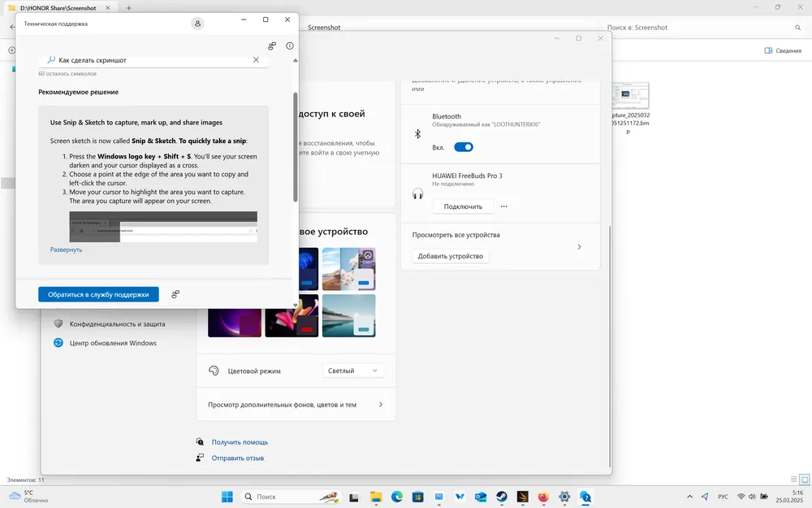Click Подключить for HUAWEI FreeBuds Pro 3
The width and height of the screenshot is (812, 508).
coord(462,206)
